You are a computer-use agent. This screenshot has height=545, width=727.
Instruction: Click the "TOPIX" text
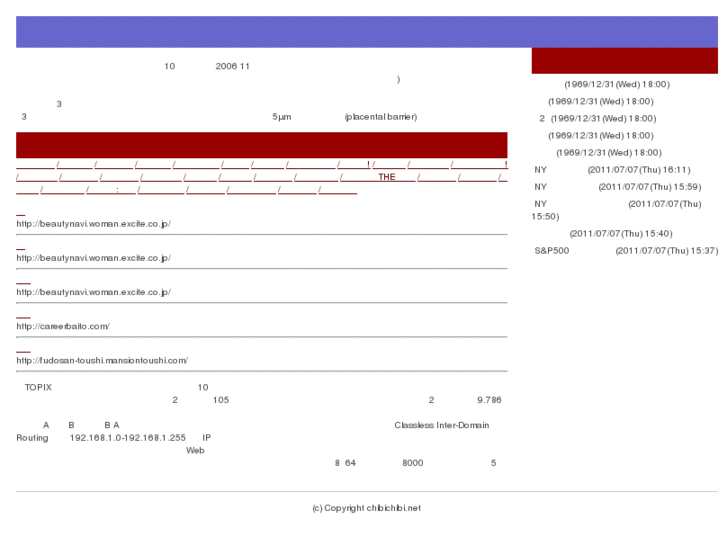38,387
